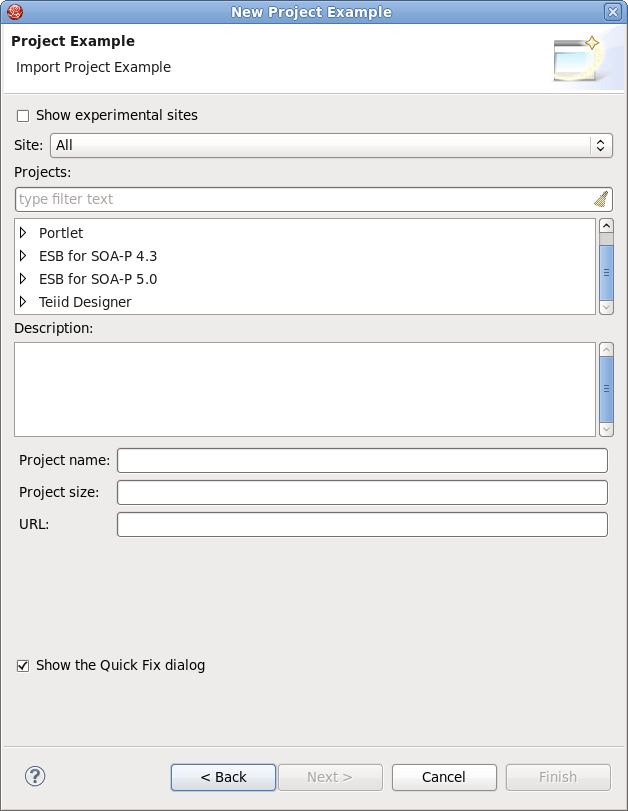The width and height of the screenshot is (628, 811).
Task: Close the New Project Example dialog
Action: [613, 12]
